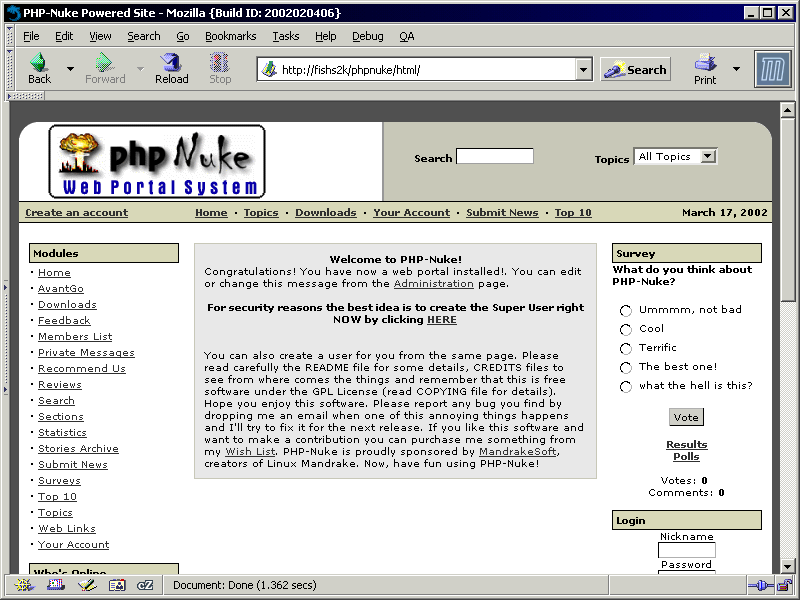Open the File menu

tap(31, 36)
